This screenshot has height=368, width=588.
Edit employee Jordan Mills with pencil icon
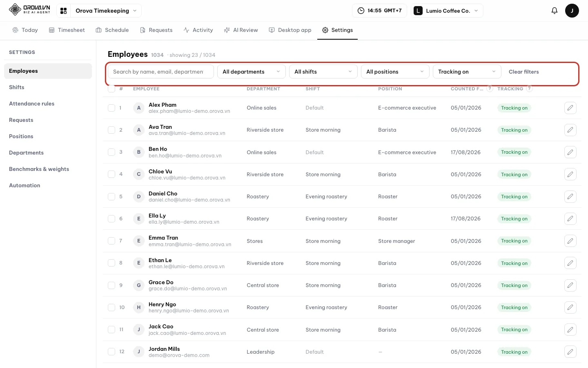coord(570,352)
